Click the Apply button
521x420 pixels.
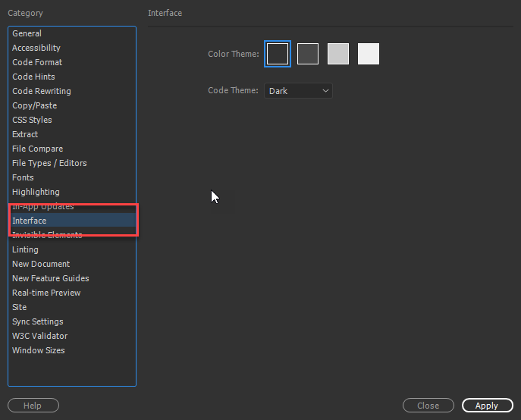(x=488, y=406)
